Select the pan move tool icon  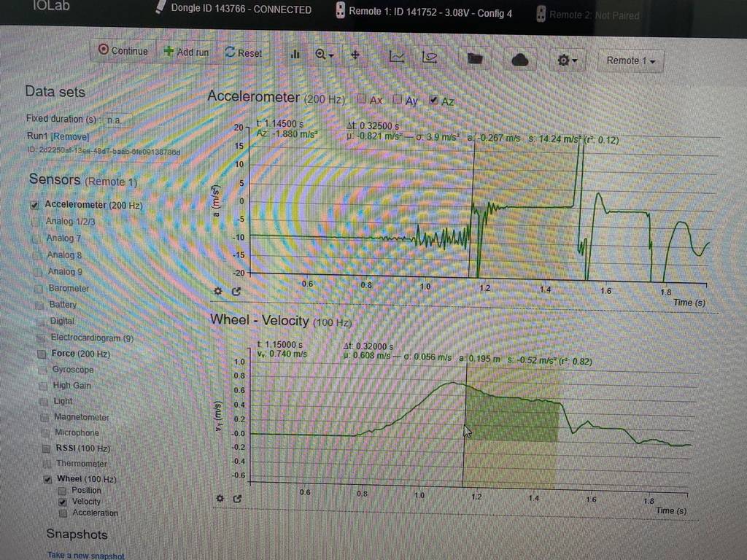point(355,55)
